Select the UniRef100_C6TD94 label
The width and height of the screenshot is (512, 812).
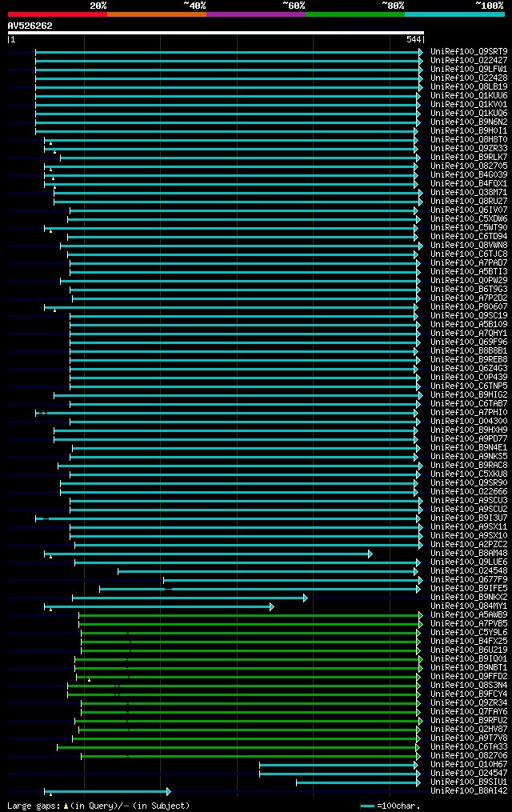pos(469,237)
